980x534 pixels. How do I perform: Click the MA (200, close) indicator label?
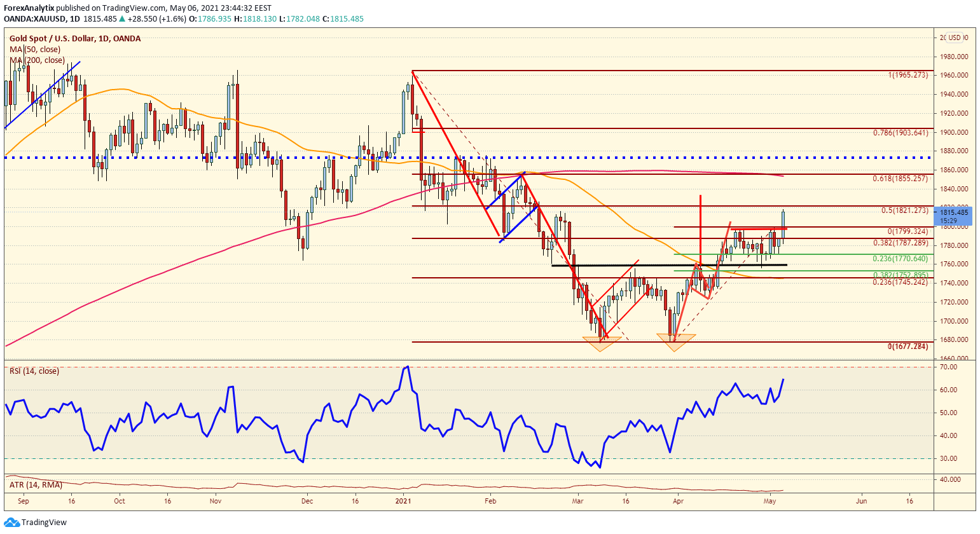(37, 60)
